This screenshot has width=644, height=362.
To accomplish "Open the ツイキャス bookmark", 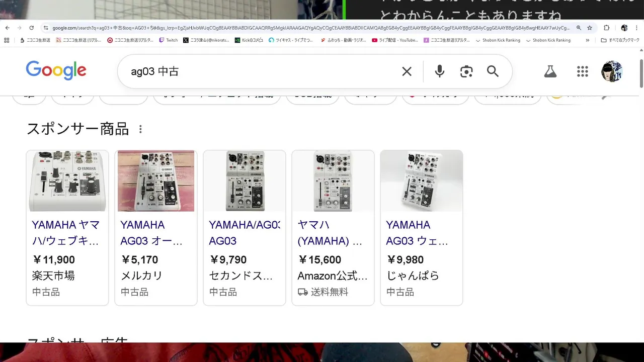I will point(291,40).
